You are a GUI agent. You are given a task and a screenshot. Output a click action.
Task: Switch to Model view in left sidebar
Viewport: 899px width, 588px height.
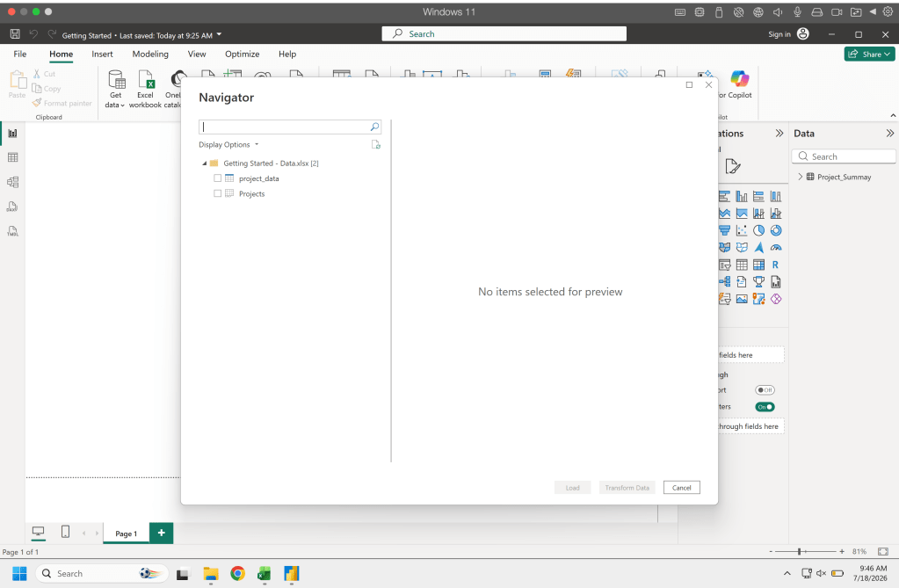pyautogui.click(x=12, y=182)
